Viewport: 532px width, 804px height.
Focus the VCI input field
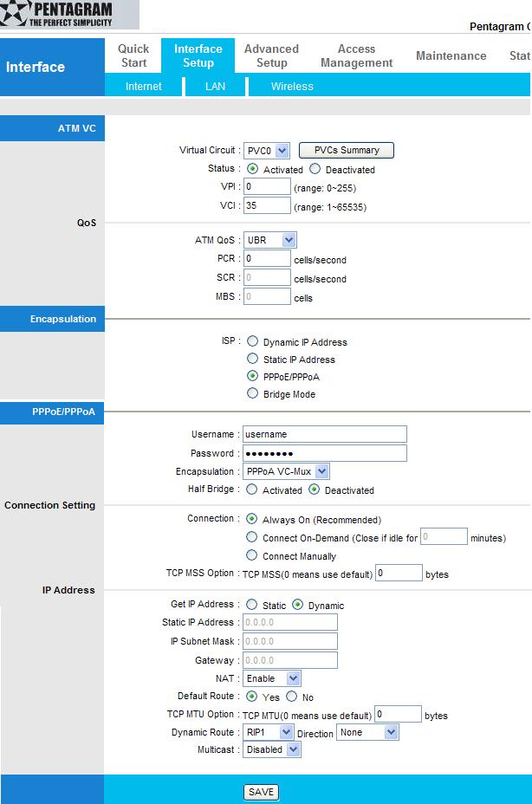[267, 205]
